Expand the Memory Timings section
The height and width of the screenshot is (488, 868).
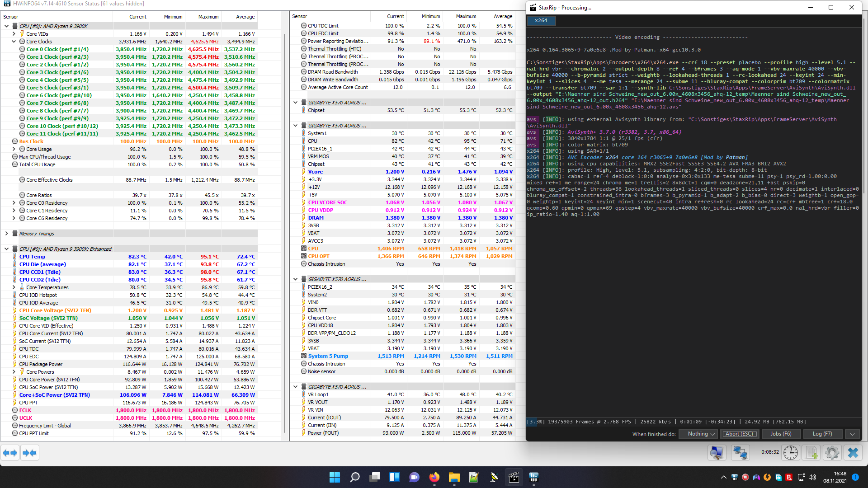(7, 234)
